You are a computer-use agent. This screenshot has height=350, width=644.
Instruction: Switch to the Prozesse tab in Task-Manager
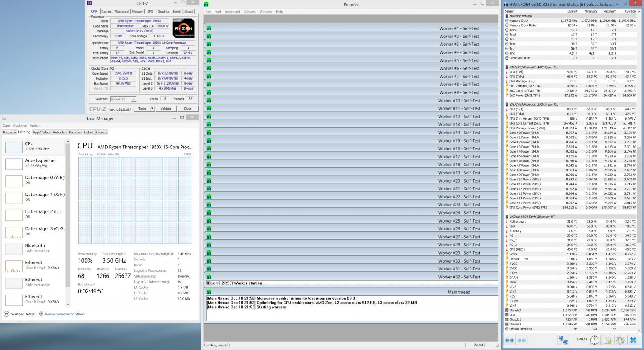(x=9, y=132)
